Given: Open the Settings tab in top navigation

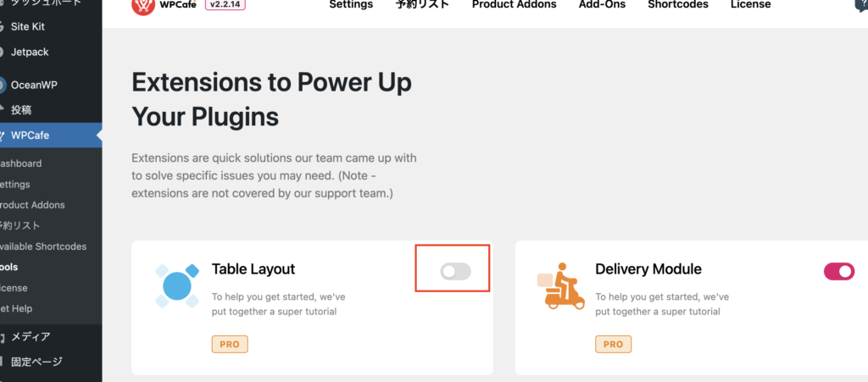Looking at the screenshot, I should coord(351,4).
